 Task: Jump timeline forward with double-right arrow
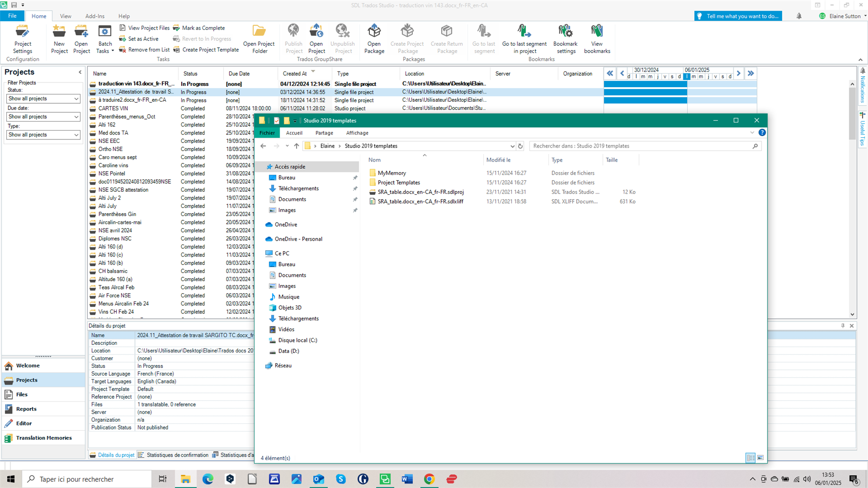click(x=750, y=73)
